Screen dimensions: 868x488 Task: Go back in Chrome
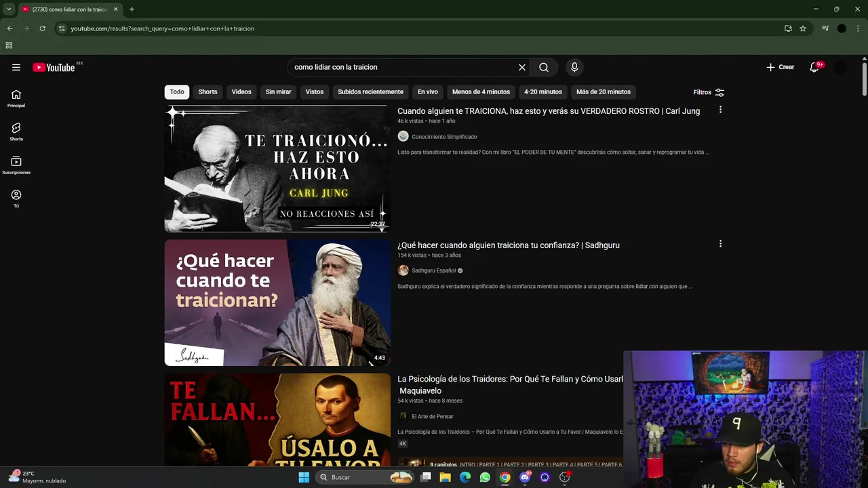[x=9, y=28]
